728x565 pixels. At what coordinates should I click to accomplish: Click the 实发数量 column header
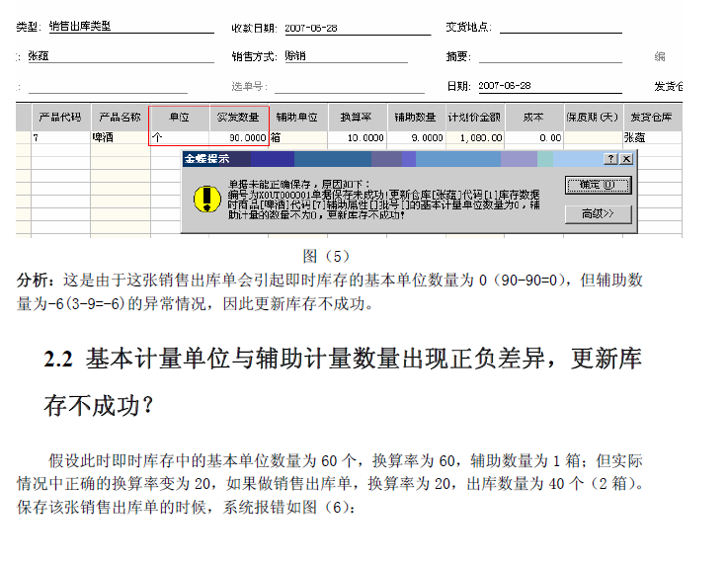238,117
